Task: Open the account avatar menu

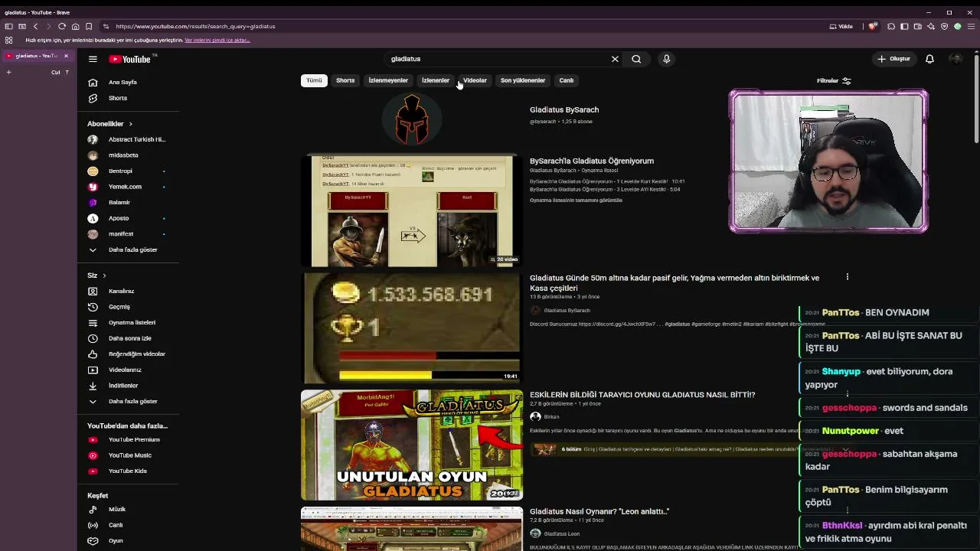Action: pos(955,59)
